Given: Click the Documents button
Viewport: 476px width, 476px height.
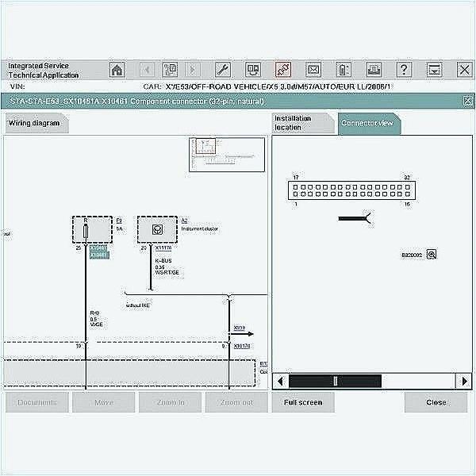Looking at the screenshot, I should click(37, 402).
